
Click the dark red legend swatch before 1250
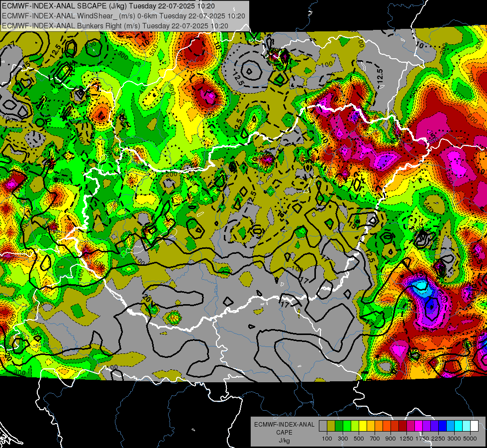(x=402, y=426)
